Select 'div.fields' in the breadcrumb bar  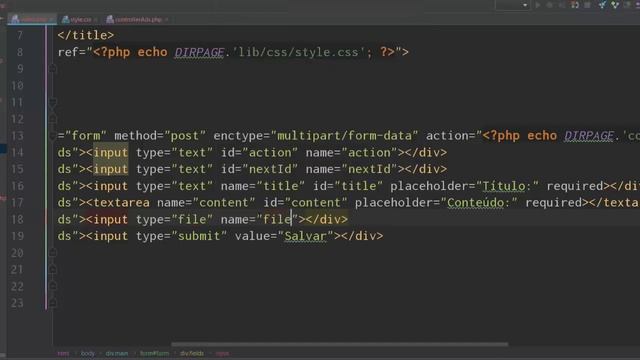[x=192, y=353]
